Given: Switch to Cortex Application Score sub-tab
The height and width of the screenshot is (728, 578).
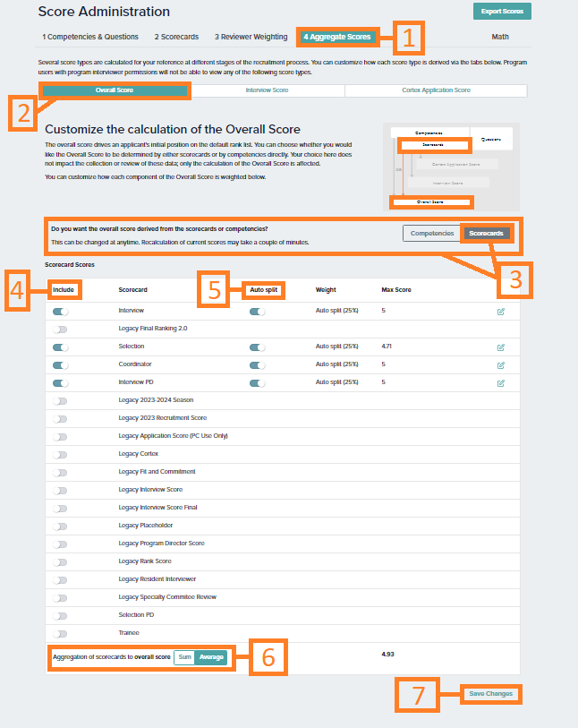Looking at the screenshot, I should 436,90.
